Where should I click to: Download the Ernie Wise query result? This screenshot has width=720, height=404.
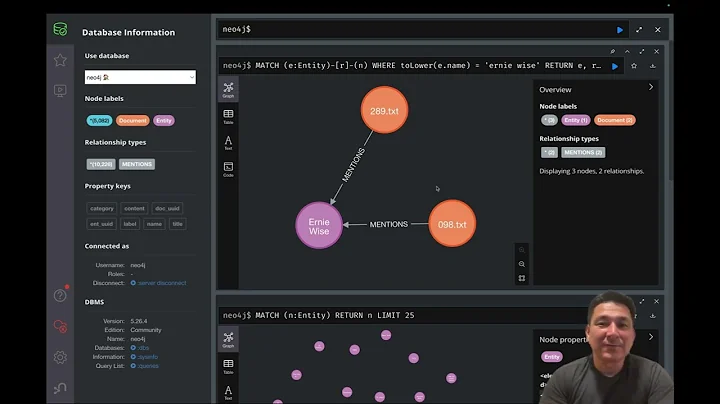pyautogui.click(x=652, y=66)
